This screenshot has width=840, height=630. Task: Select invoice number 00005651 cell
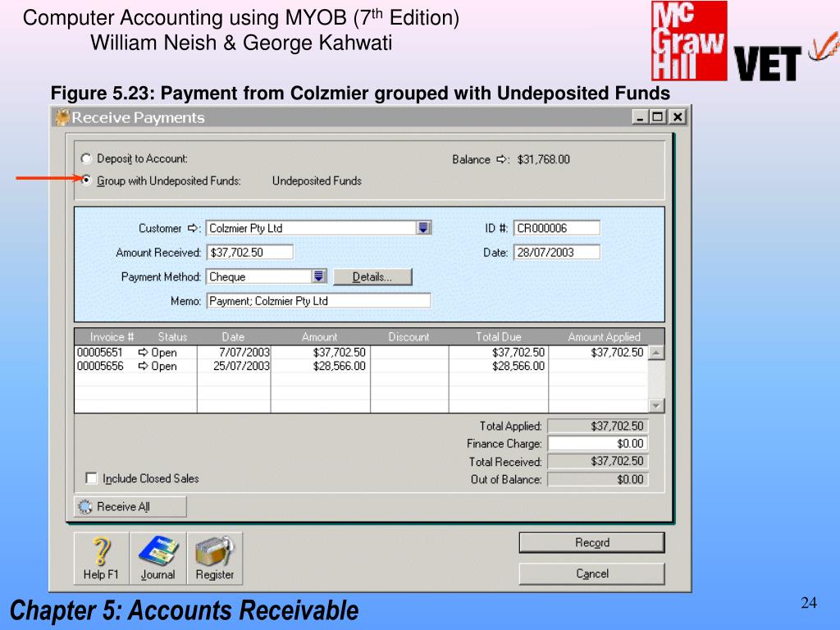(x=100, y=352)
